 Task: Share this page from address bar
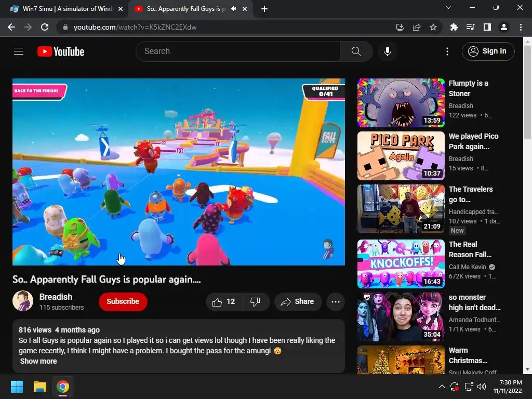[x=417, y=27]
